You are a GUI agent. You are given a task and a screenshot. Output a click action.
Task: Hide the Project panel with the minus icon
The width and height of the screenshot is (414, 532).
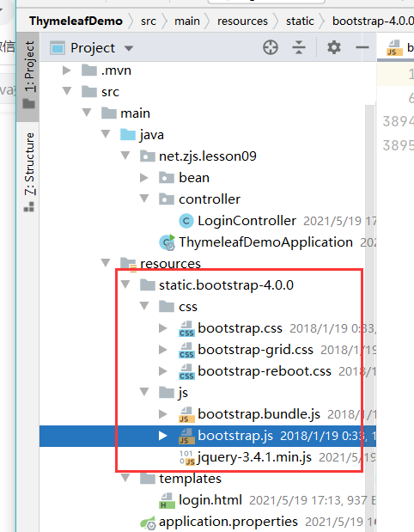(362, 47)
